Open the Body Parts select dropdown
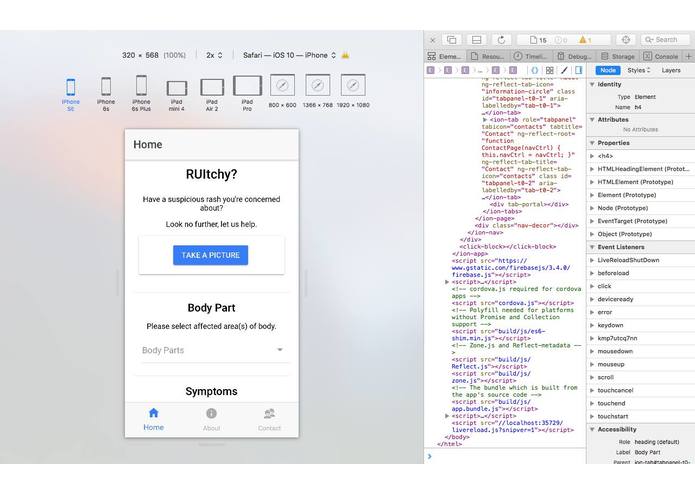Viewport: 695px width, 494px height. pos(212,350)
